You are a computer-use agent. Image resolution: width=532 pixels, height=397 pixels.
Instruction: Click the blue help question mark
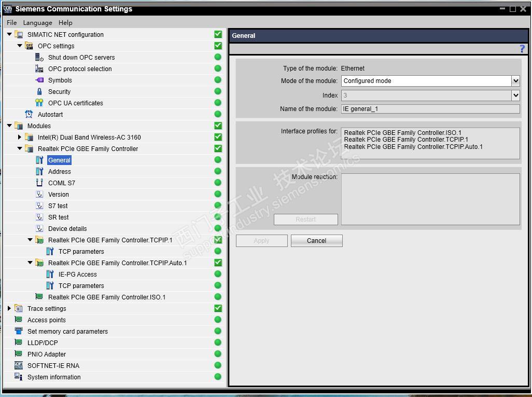[522, 49]
